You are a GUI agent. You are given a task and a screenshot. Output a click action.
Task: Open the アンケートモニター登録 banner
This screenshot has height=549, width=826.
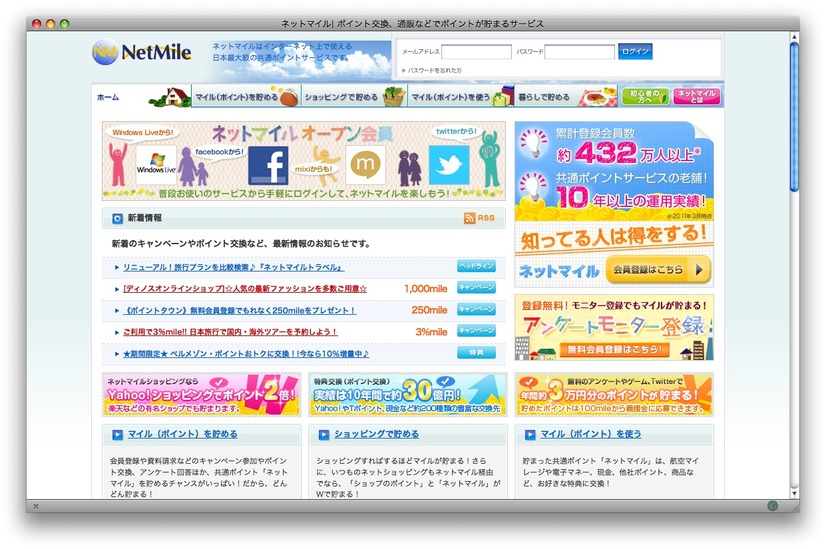coord(614,328)
